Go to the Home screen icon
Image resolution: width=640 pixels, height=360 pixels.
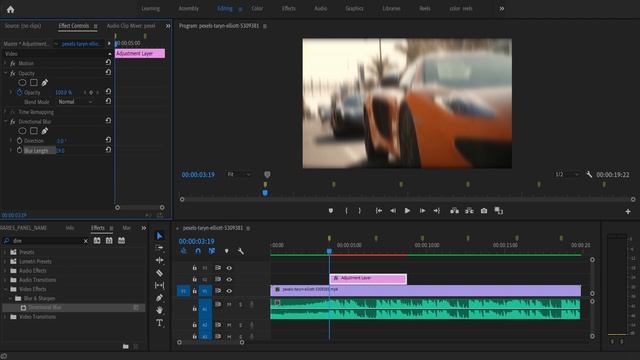[x=11, y=9]
